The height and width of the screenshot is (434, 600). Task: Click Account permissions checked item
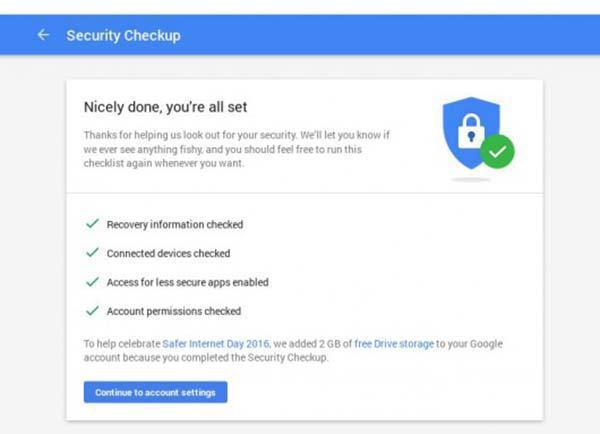pyautogui.click(x=174, y=311)
